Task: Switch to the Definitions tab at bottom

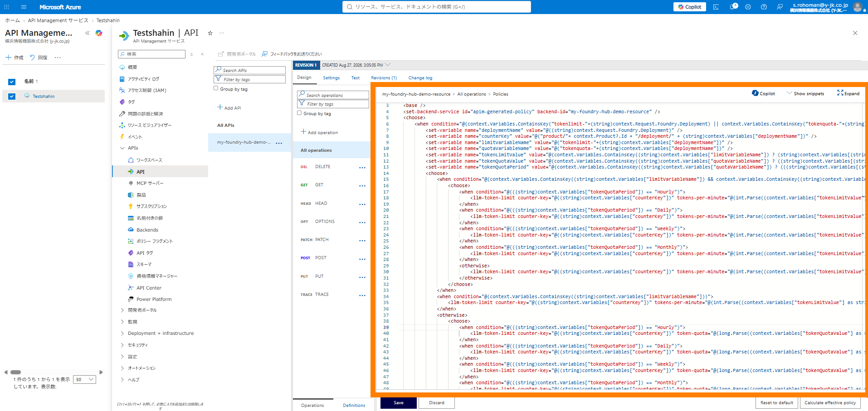Action: point(354,405)
